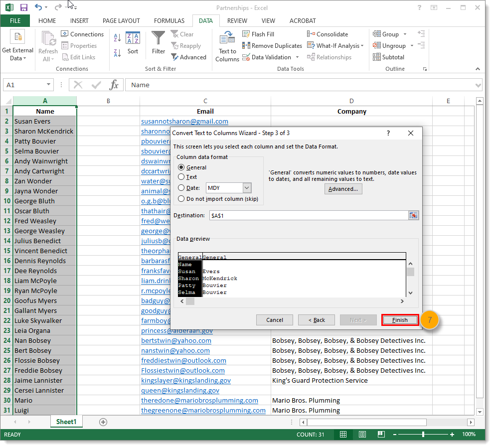Click the Data Validation button
The image size is (493, 448).
pos(267,57)
